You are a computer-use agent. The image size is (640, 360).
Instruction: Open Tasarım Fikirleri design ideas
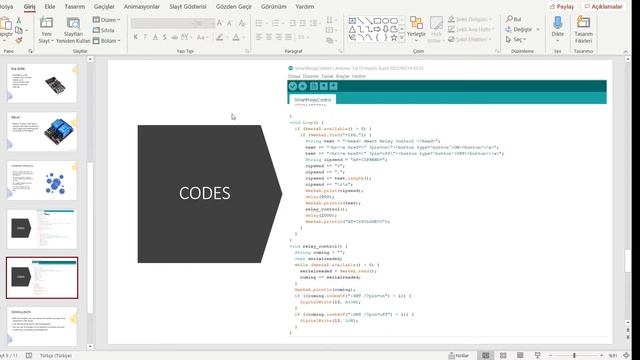pyautogui.click(x=583, y=29)
